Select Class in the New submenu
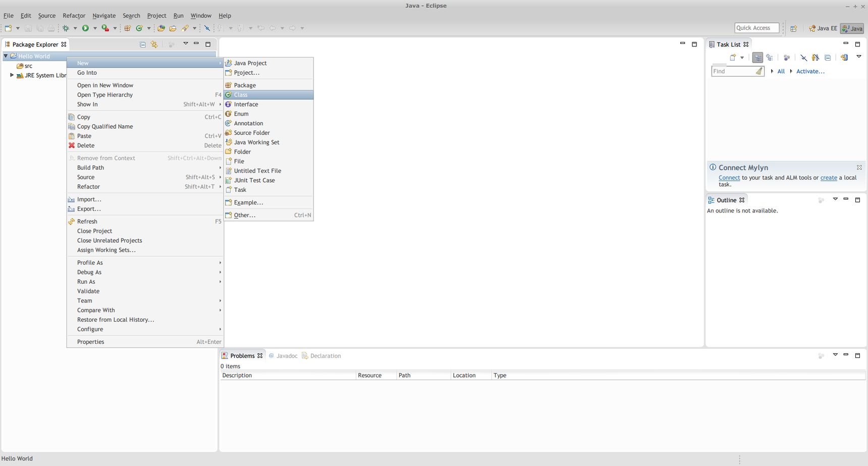Viewport: 868px width, 466px height. point(269,95)
